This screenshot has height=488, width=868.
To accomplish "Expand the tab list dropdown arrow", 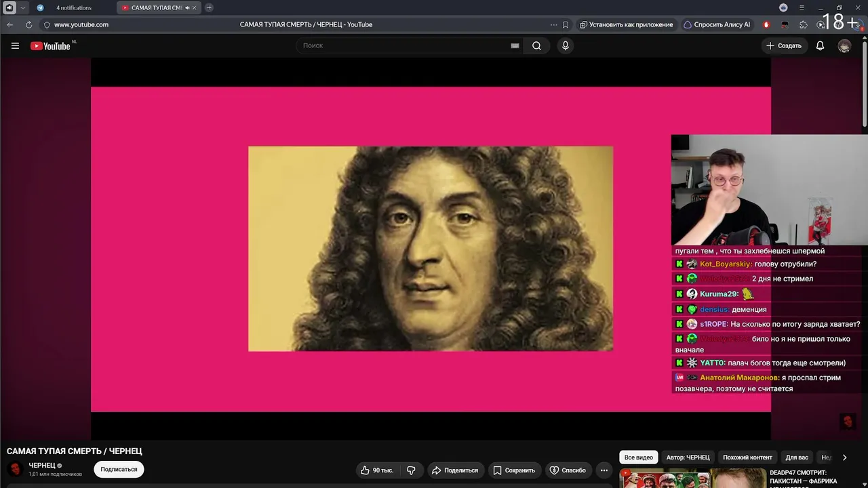I will tap(23, 7).
